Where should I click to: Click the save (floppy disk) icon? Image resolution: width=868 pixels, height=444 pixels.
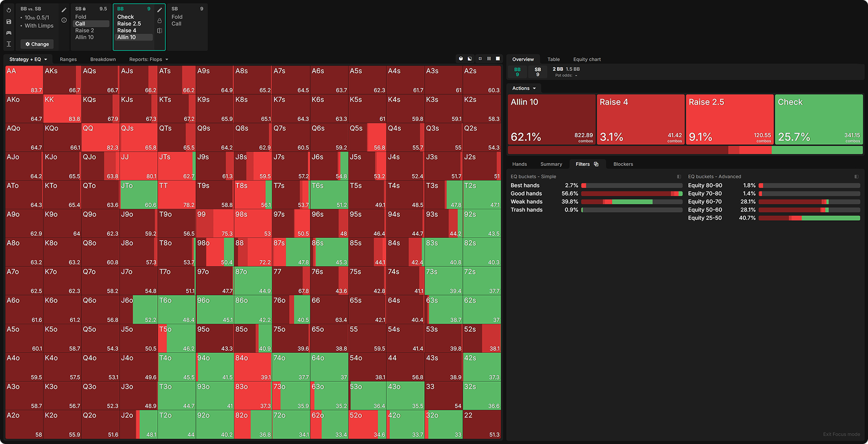(x=9, y=22)
